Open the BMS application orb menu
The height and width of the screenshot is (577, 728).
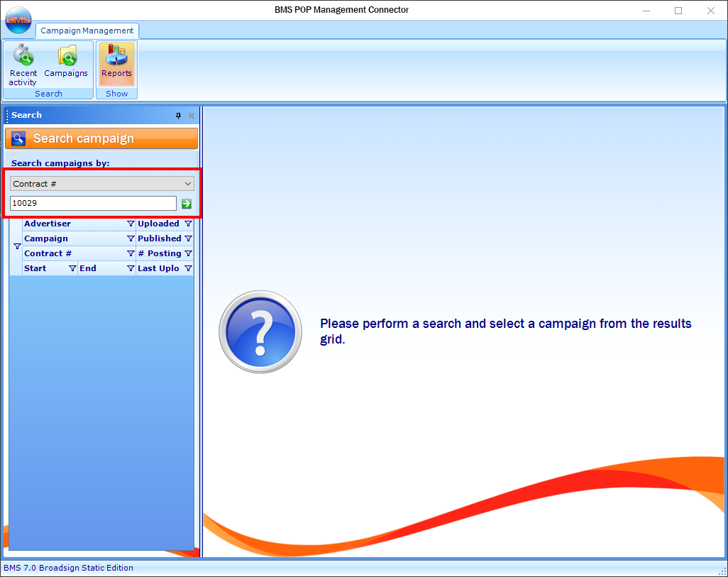point(18,20)
